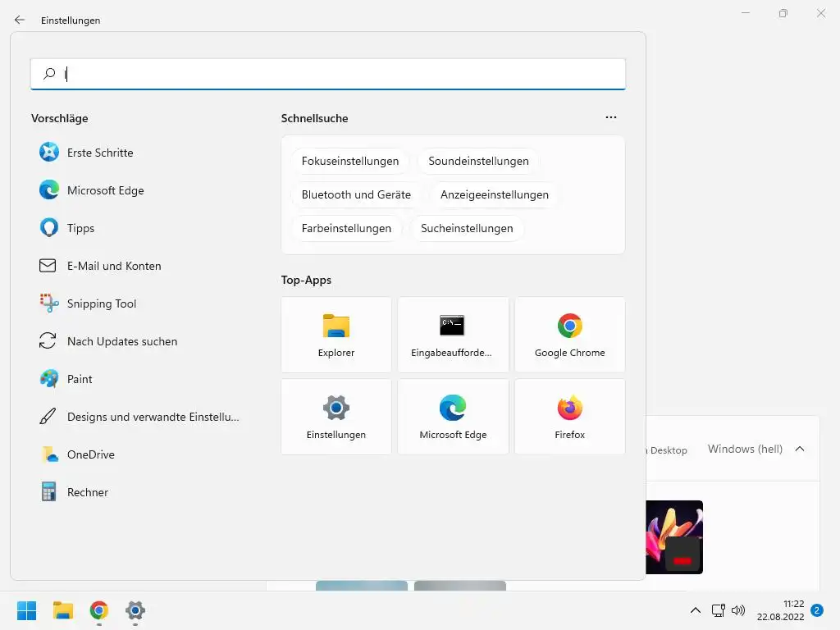Click the Rechner label
Viewport: 840px width, 630px height.
point(88,492)
